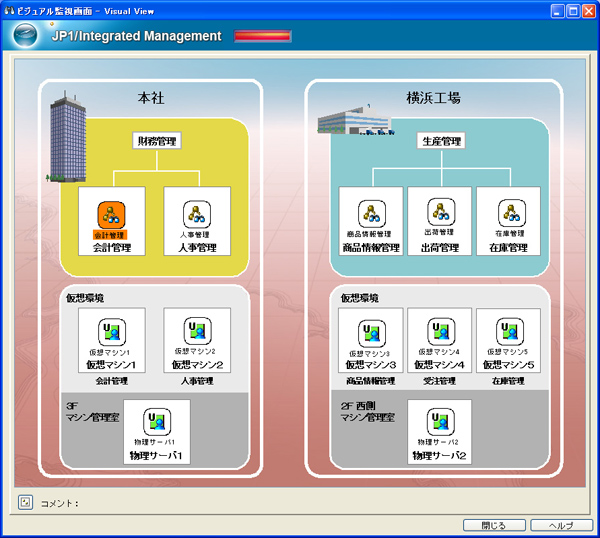
Task: Select the orange 会計管理 monitoring node icon
Action: click(111, 215)
